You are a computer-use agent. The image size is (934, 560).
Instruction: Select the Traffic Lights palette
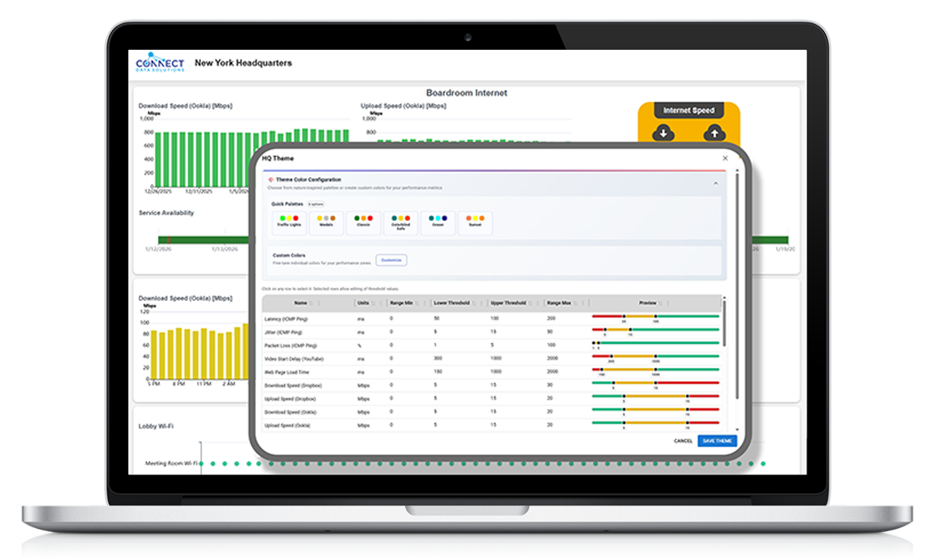[x=288, y=222]
